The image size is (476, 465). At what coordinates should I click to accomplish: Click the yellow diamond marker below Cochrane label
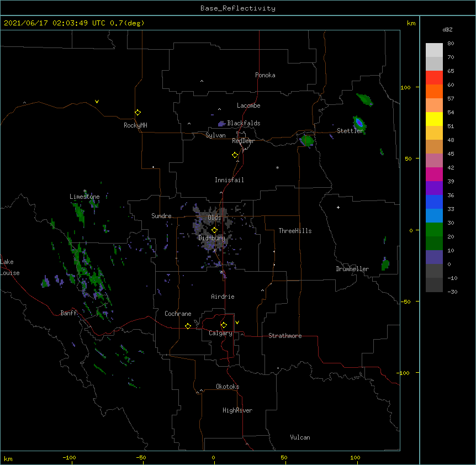click(188, 326)
